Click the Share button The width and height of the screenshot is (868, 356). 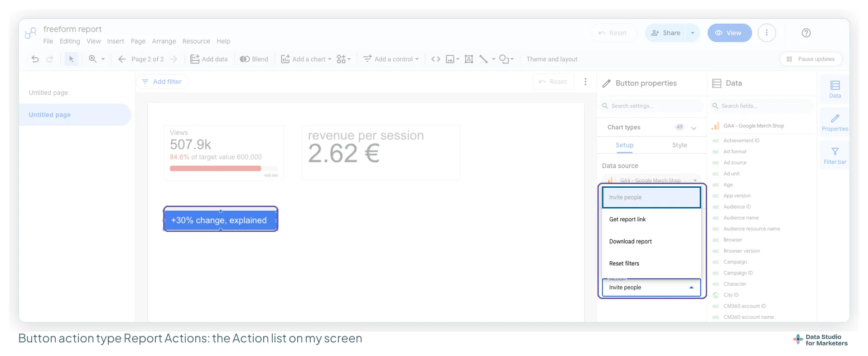665,33
